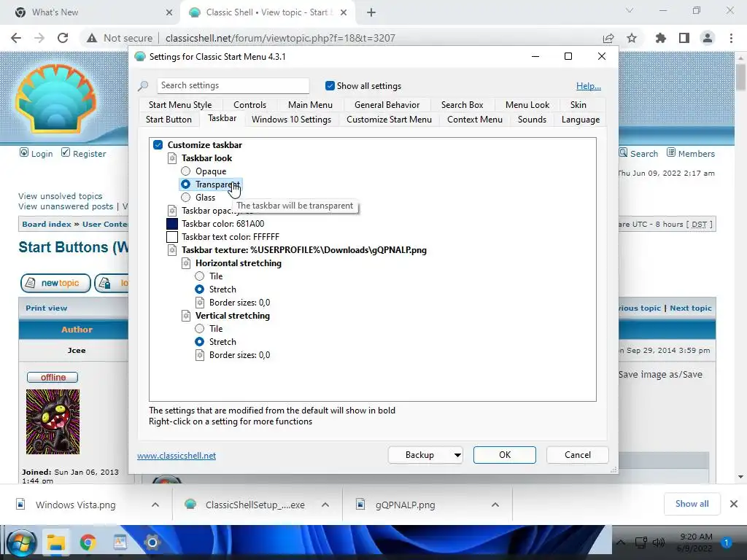Click the share page icon in the address bar
The image size is (747, 560).
(x=608, y=38)
